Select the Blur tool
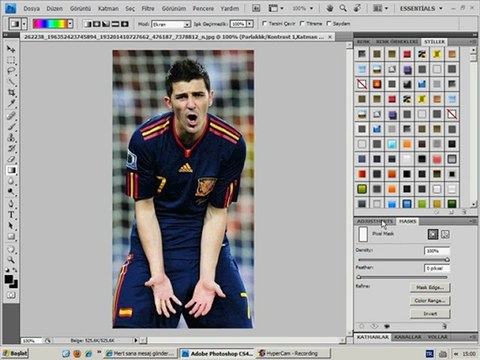Image resolution: width=480 pixels, height=360 pixels. click(11, 181)
